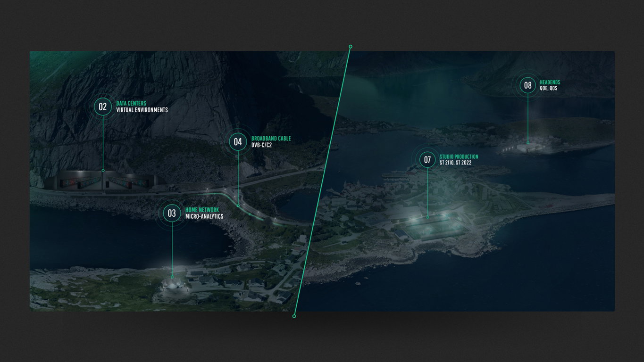Click the bottom handle of the diagonal divider
This screenshot has width=644, height=362.
point(294,316)
